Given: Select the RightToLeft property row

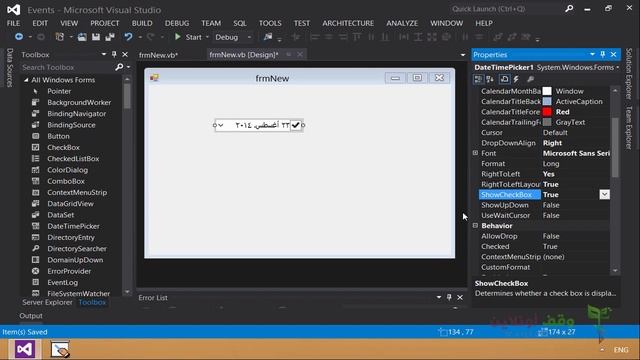Looking at the screenshot, I should (544, 174).
